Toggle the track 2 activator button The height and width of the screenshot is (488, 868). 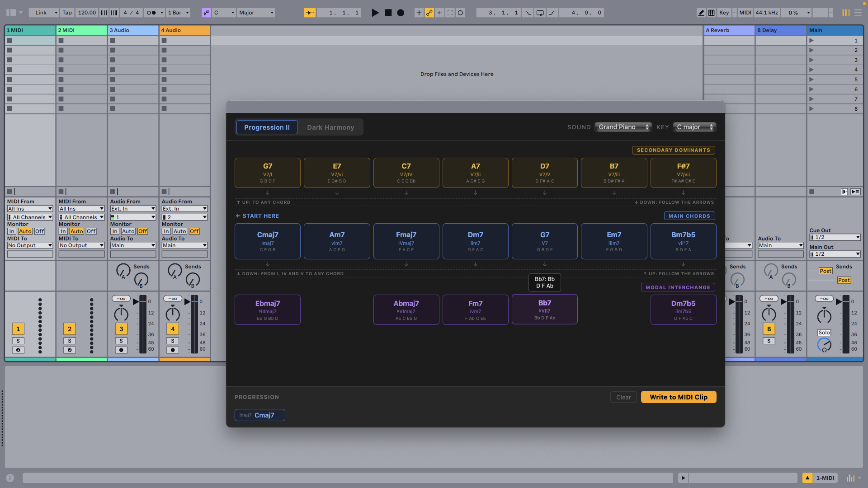pos(70,329)
